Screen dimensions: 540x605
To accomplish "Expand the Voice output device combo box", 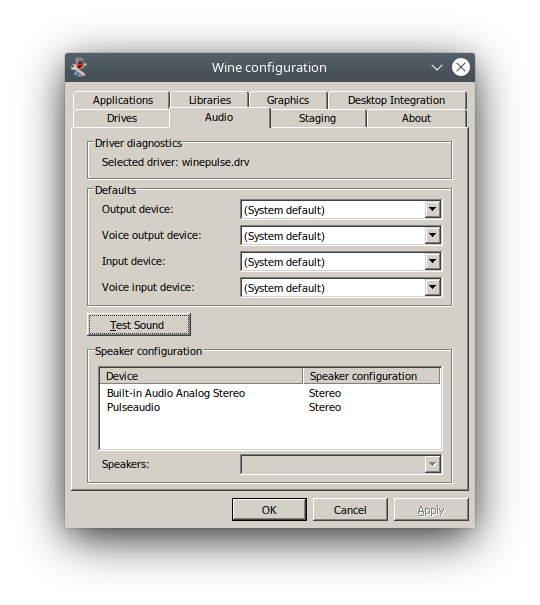I will [341, 236].
